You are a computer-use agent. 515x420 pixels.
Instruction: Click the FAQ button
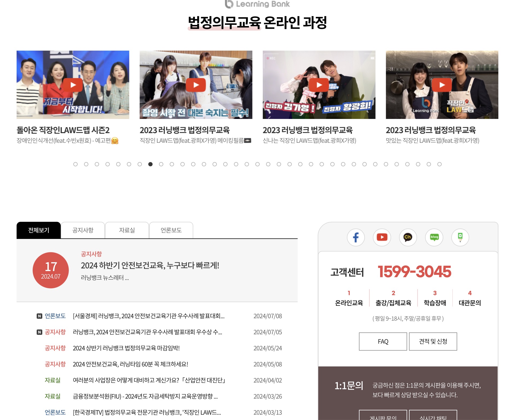pyautogui.click(x=383, y=342)
